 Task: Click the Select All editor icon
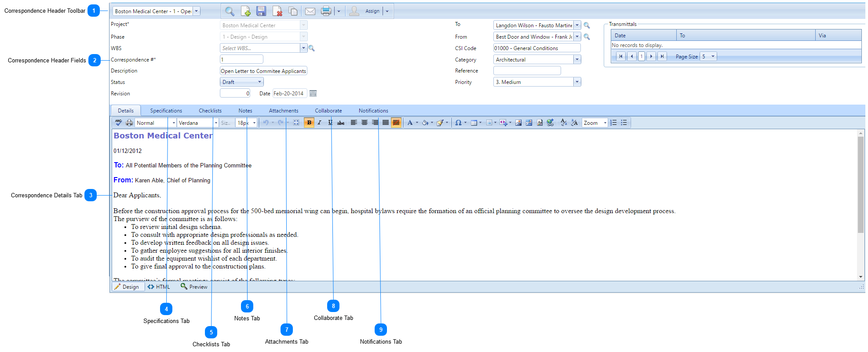[296, 123]
